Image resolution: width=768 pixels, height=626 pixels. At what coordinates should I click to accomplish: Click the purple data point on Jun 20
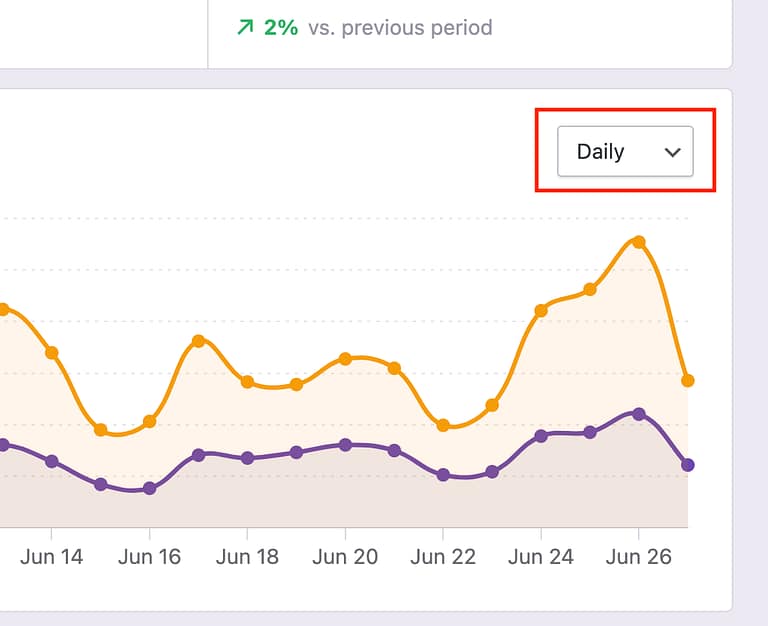click(345, 445)
